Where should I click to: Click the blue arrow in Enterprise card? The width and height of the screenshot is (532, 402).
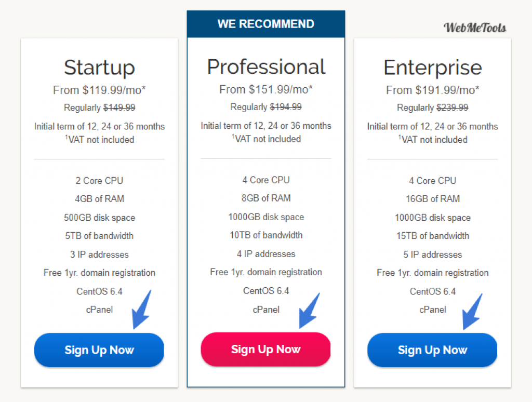click(x=472, y=312)
